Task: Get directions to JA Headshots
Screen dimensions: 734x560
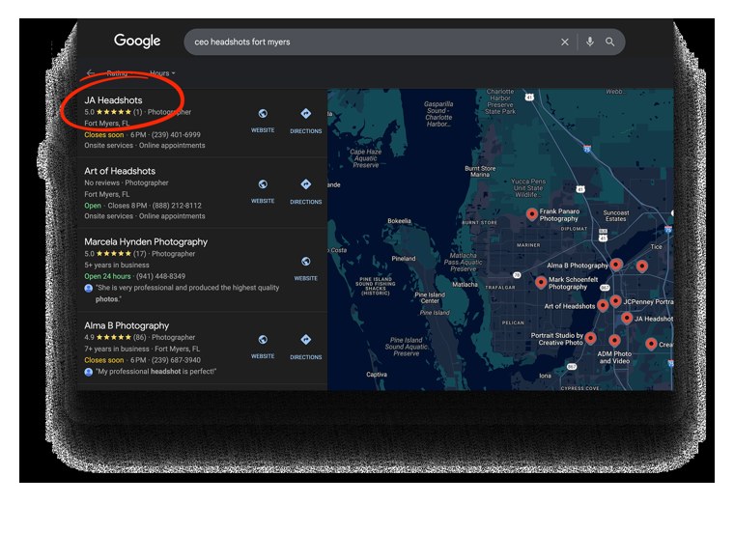Action: tap(306, 114)
